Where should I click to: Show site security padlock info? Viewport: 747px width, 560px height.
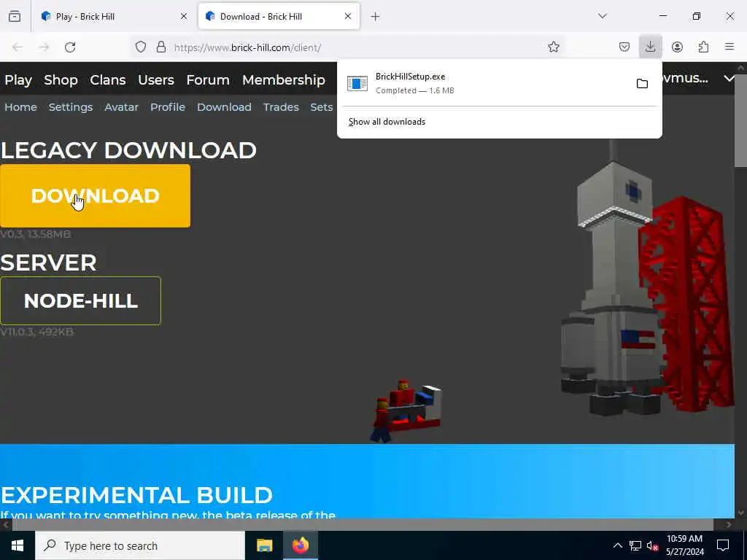[x=161, y=47]
